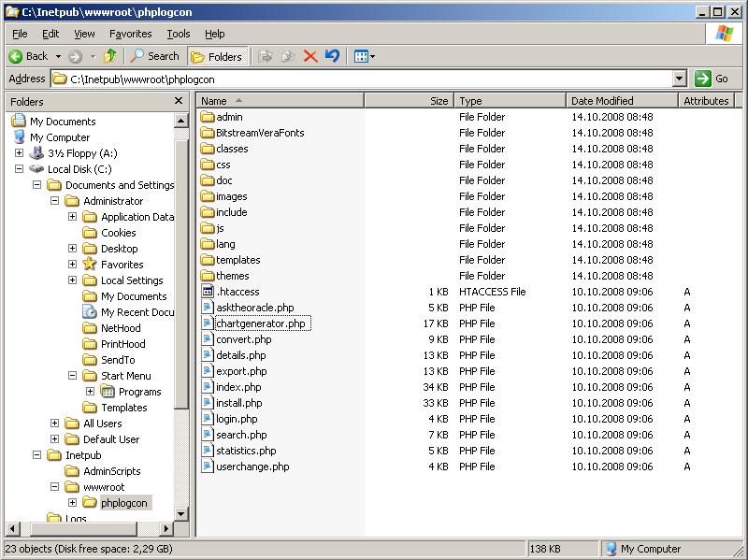Expand the 3½ Floppy (A:) node

[19, 153]
